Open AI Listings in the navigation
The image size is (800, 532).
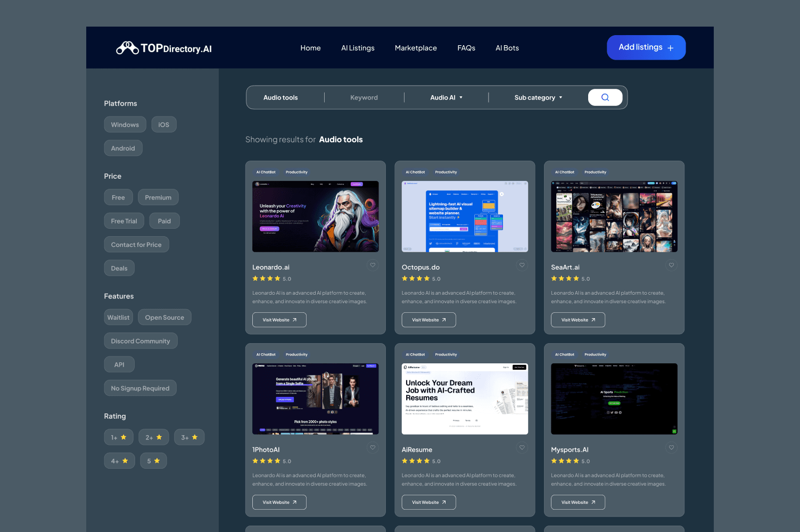[x=358, y=48]
